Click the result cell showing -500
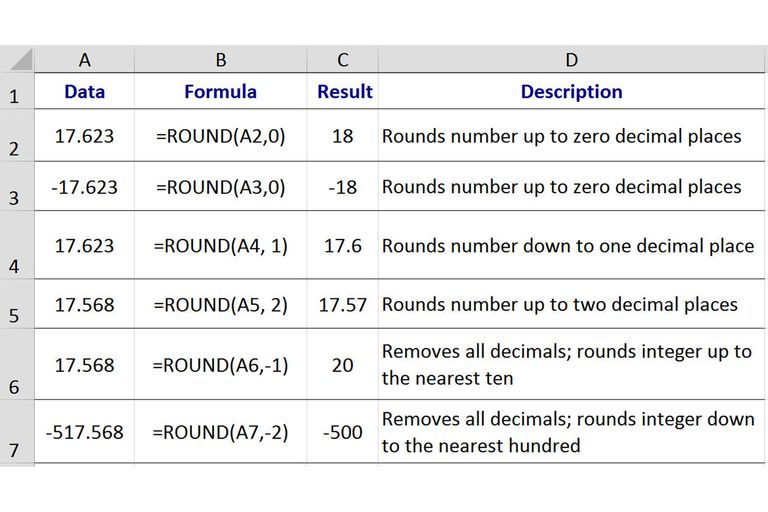768x512 pixels. (342, 432)
